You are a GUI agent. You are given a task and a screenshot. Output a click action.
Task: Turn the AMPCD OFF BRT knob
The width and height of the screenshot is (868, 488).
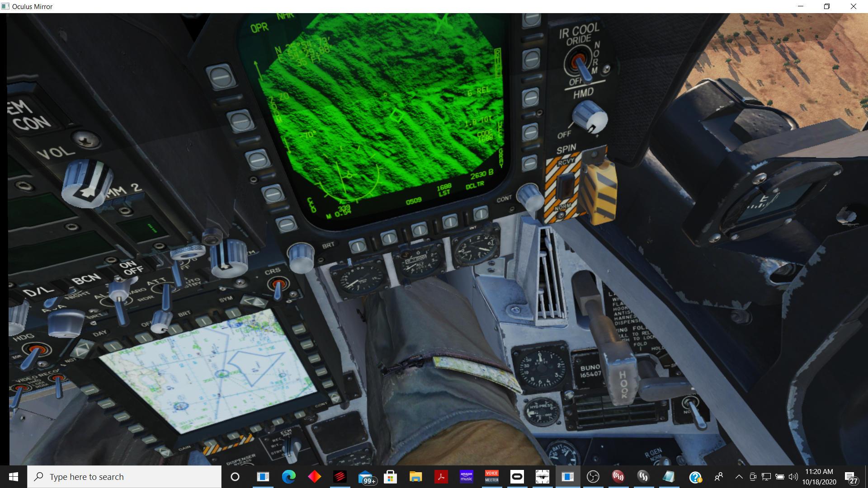click(161, 321)
